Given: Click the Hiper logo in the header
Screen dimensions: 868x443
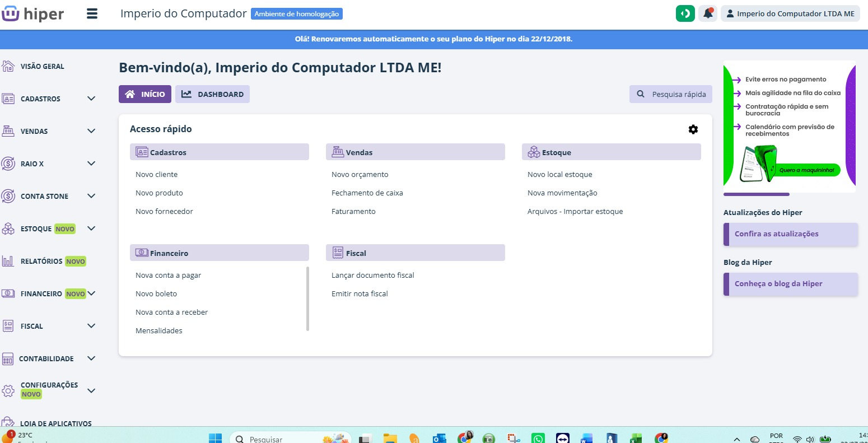Looking at the screenshot, I should (x=33, y=13).
